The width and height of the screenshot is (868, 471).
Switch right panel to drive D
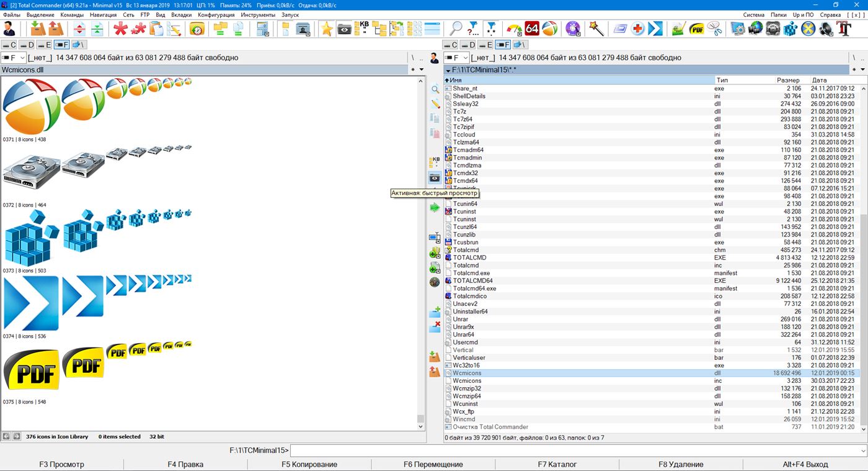[x=469, y=45]
